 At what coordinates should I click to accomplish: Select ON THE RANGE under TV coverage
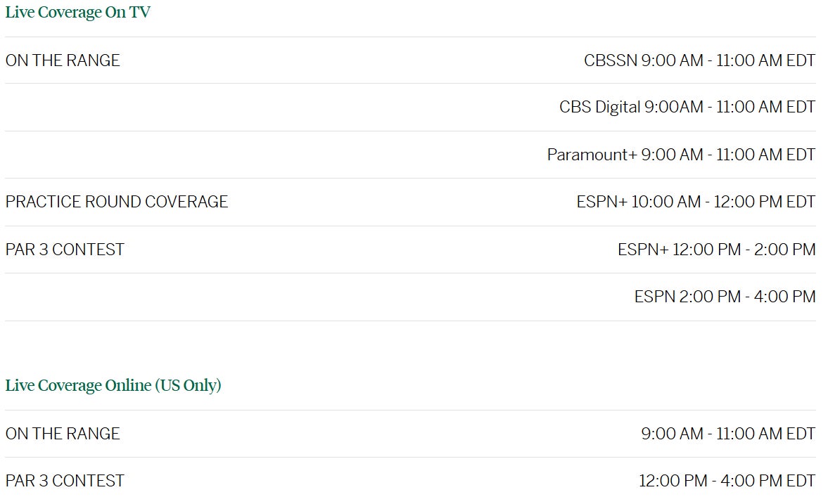point(63,60)
